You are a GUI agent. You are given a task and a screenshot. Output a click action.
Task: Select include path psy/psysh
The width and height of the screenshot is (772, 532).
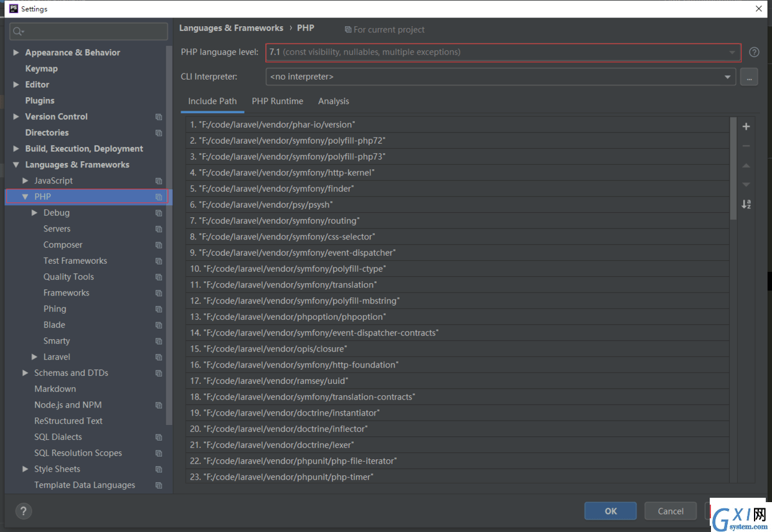pyautogui.click(x=458, y=205)
